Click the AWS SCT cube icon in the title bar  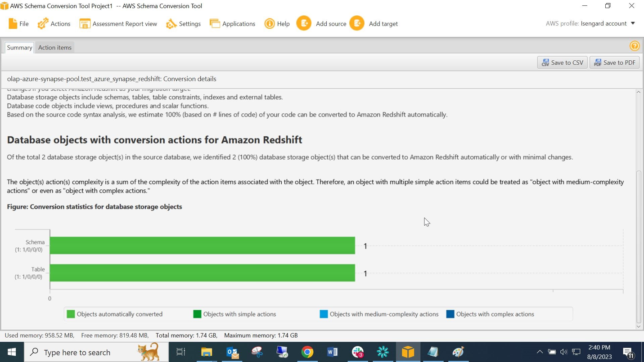pos(5,6)
